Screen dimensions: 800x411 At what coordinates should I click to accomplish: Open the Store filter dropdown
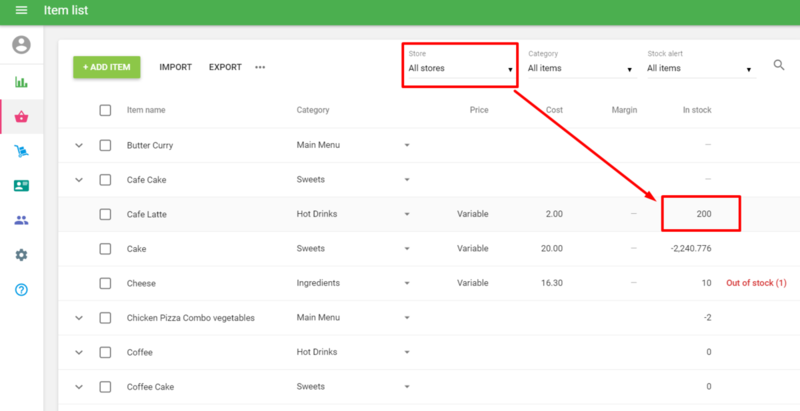coord(460,68)
